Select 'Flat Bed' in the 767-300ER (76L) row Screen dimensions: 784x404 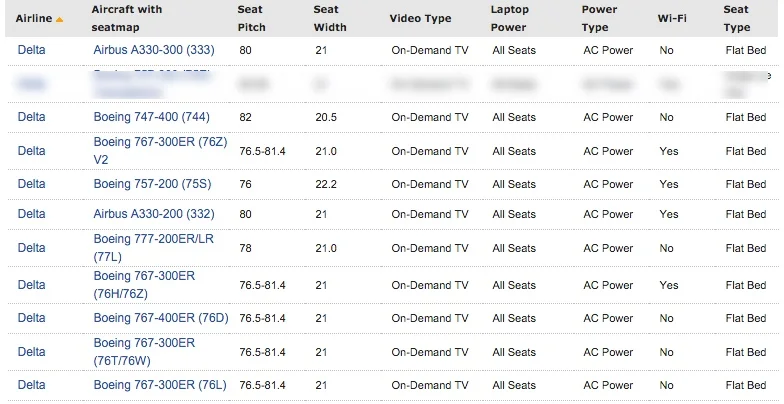746,386
